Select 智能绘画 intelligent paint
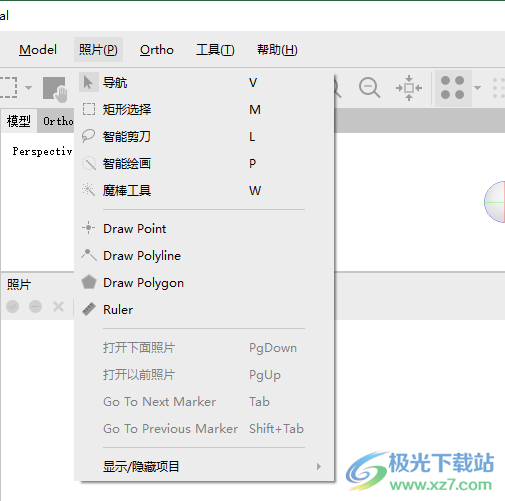Viewport: 505px width, 501px height. 204,163
